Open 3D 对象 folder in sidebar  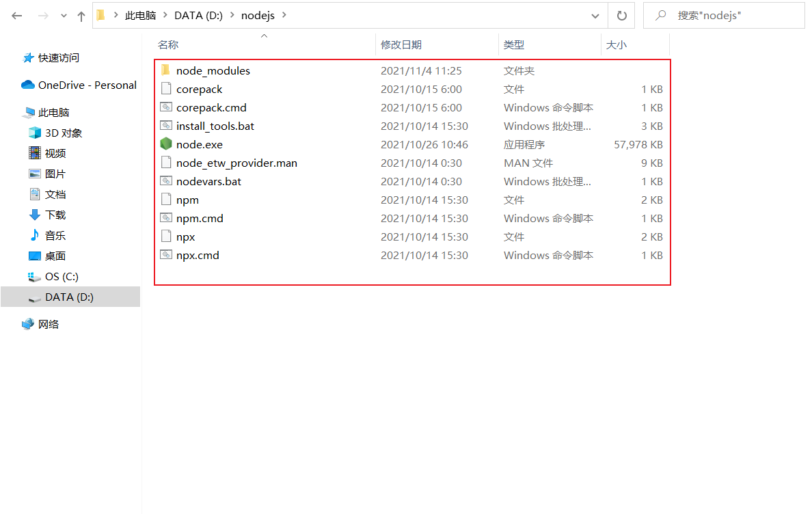tap(63, 133)
